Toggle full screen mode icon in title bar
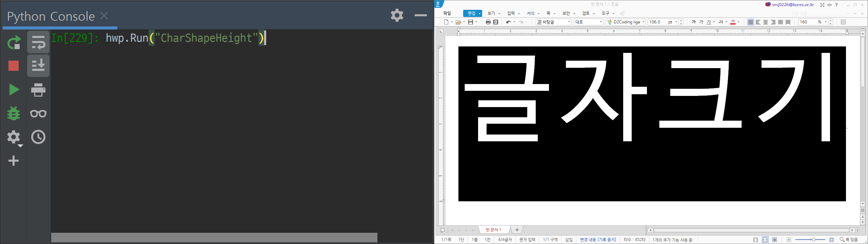 click(x=822, y=5)
